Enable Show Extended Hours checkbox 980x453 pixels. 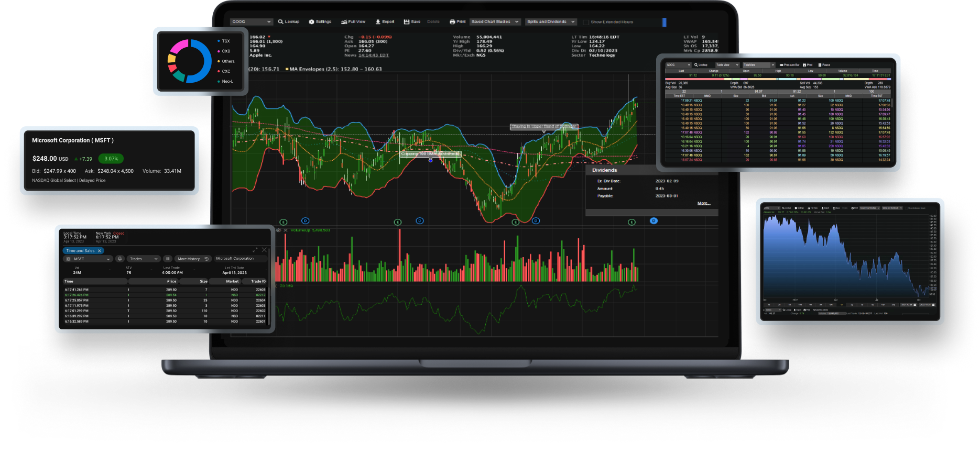(586, 23)
